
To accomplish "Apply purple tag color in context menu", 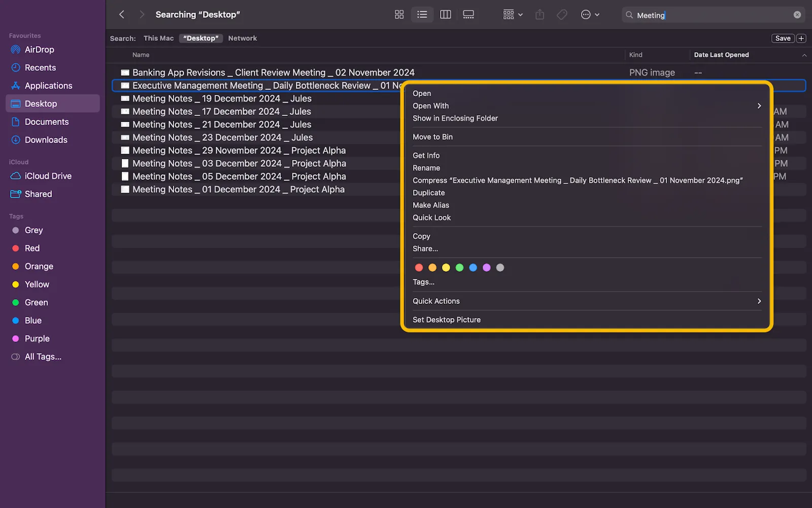I will tap(486, 268).
